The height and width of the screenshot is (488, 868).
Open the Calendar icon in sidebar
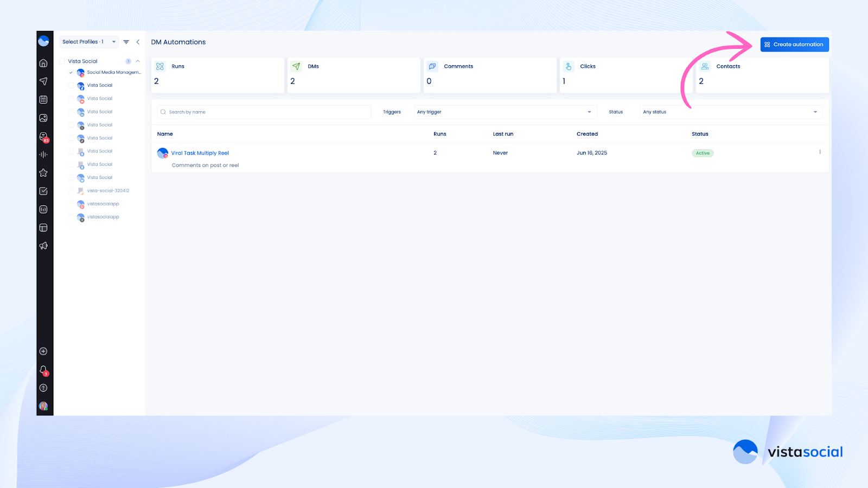click(x=43, y=100)
